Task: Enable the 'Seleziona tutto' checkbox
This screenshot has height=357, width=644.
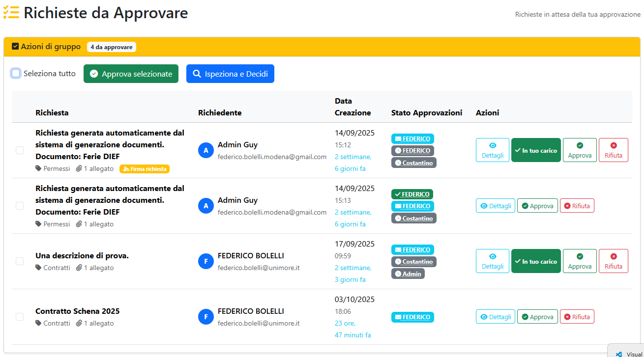Action: [x=16, y=74]
